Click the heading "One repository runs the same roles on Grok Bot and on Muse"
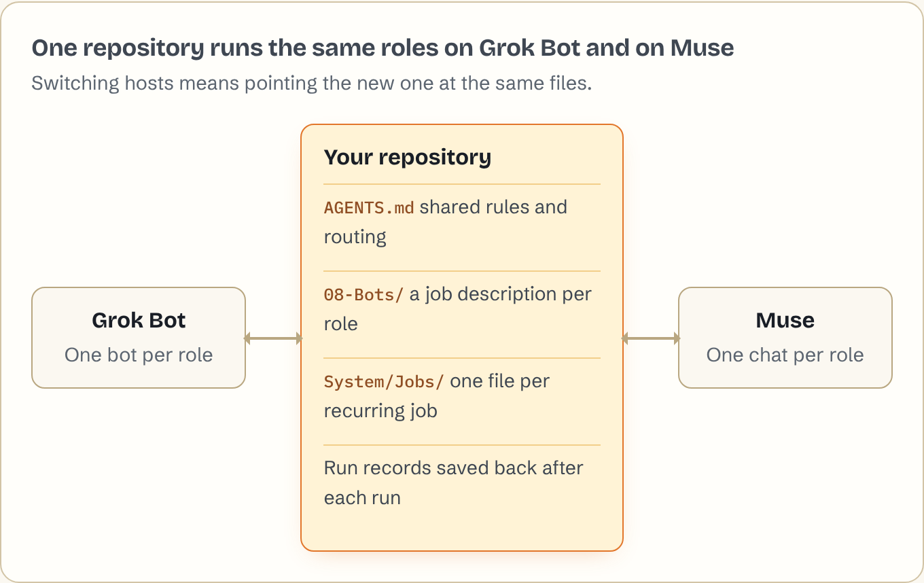The width and height of the screenshot is (924, 583). (383, 48)
